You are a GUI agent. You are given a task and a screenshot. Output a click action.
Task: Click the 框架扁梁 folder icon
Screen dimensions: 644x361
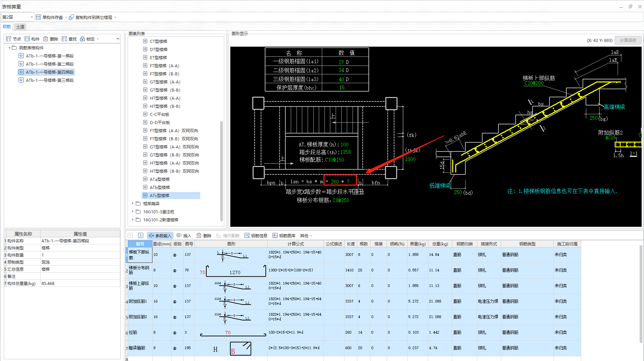138,203
